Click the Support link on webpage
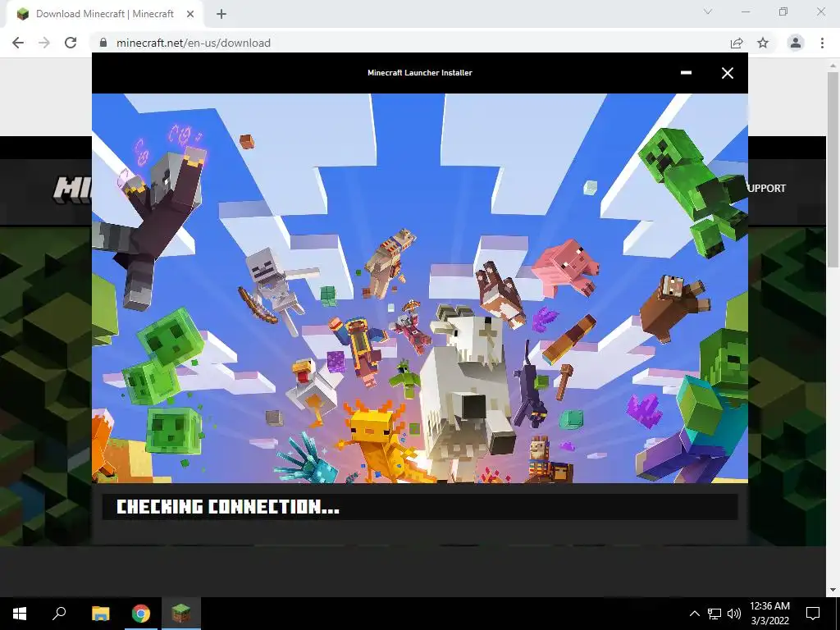 767,188
